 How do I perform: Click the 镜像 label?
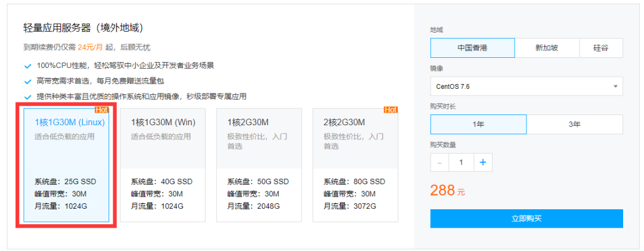click(x=436, y=68)
